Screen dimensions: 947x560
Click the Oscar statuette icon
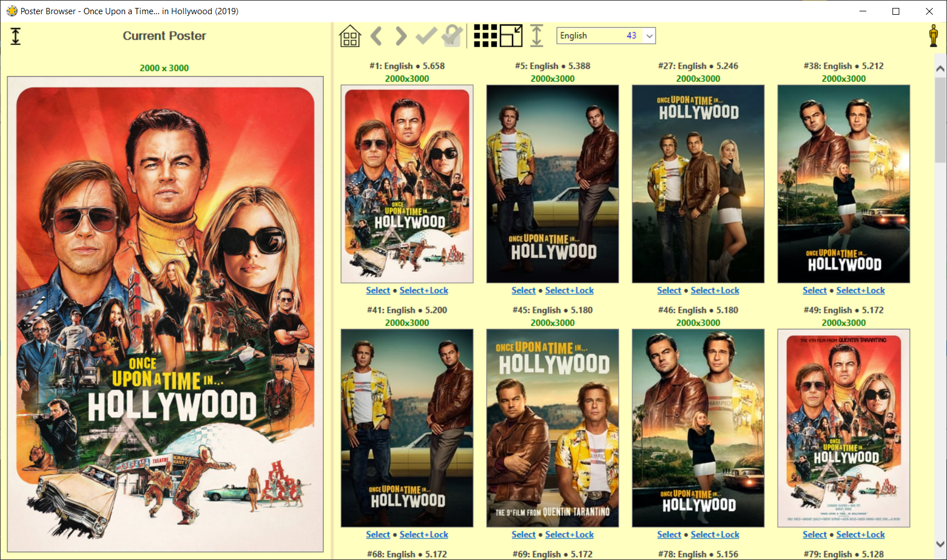tap(933, 36)
